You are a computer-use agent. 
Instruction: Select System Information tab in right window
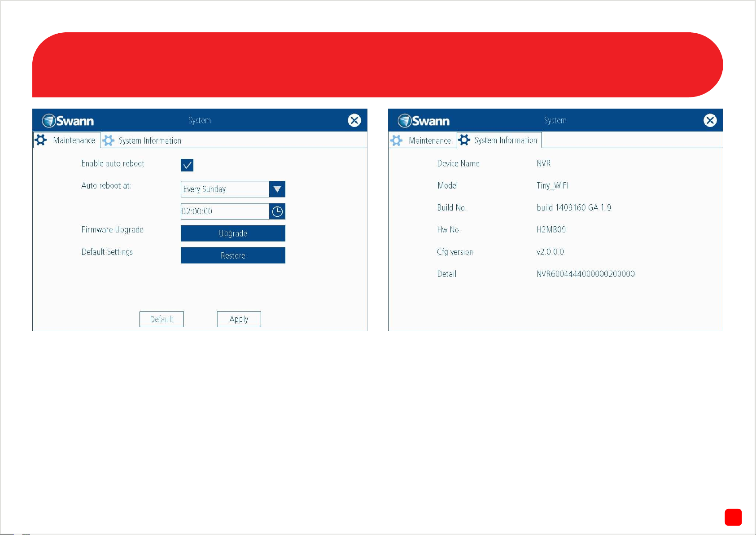[499, 140]
